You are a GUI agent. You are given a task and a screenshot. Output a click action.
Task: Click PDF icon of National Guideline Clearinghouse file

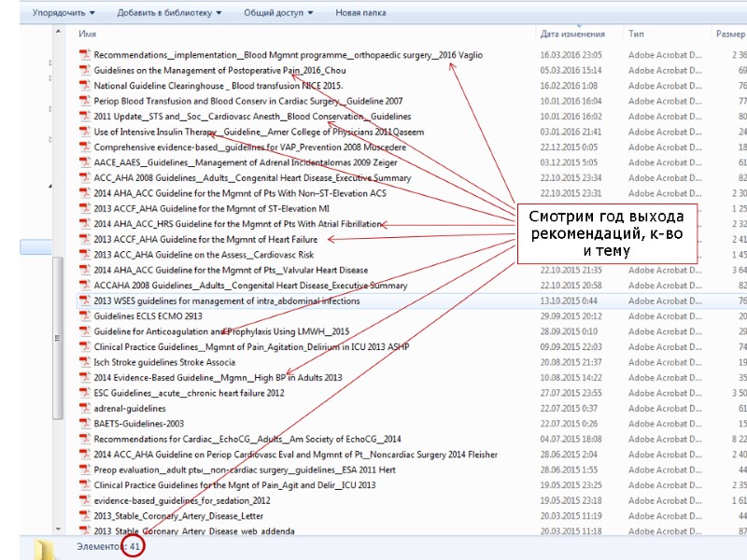[85, 86]
